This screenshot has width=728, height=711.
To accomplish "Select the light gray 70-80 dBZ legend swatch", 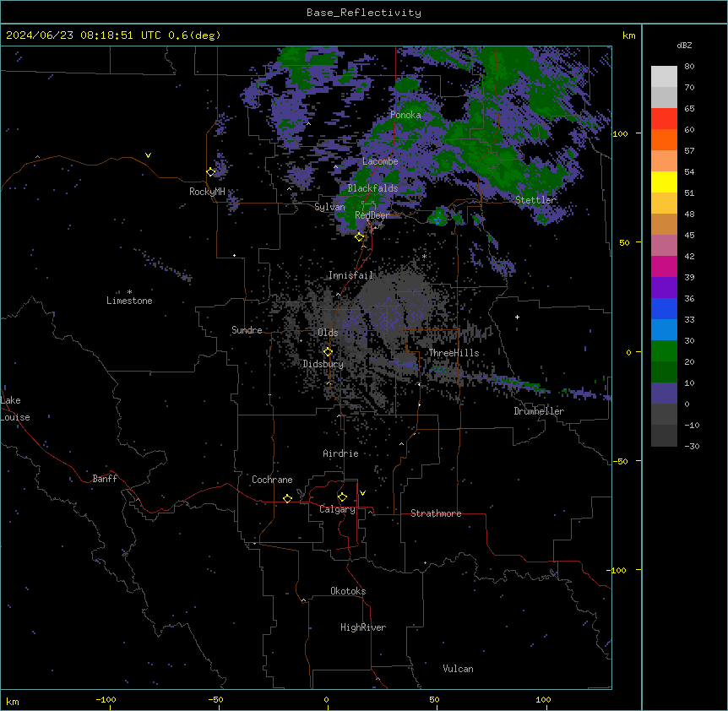I will [x=664, y=77].
